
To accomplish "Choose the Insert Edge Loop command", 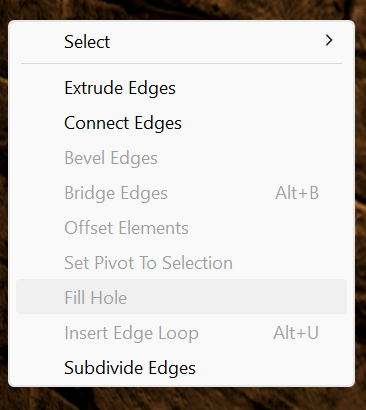I will (x=181, y=333).
